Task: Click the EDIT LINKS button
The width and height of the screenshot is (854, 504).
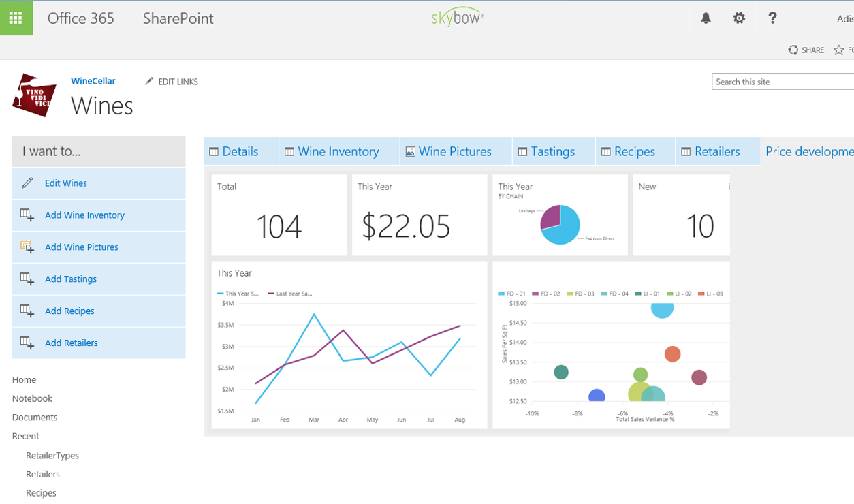Action: pos(172,82)
